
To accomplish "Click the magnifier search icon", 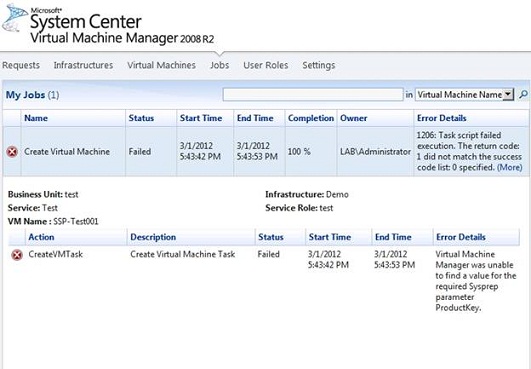I will [x=523, y=95].
